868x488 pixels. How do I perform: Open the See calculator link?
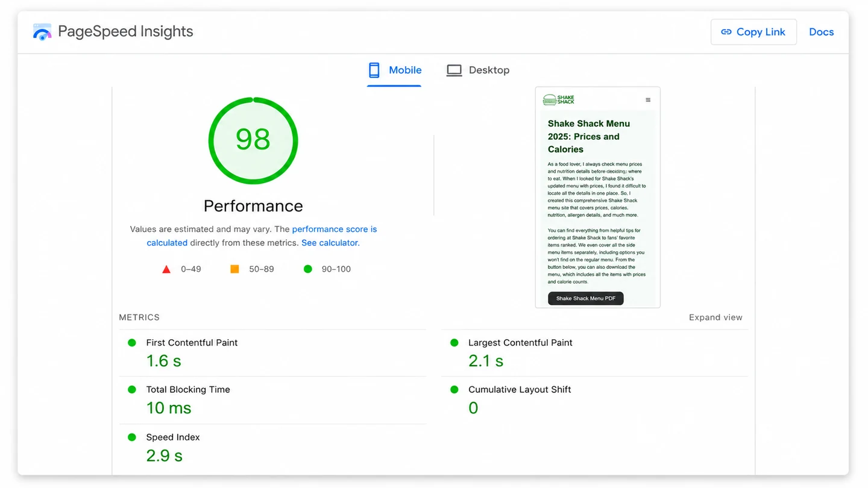tap(330, 243)
